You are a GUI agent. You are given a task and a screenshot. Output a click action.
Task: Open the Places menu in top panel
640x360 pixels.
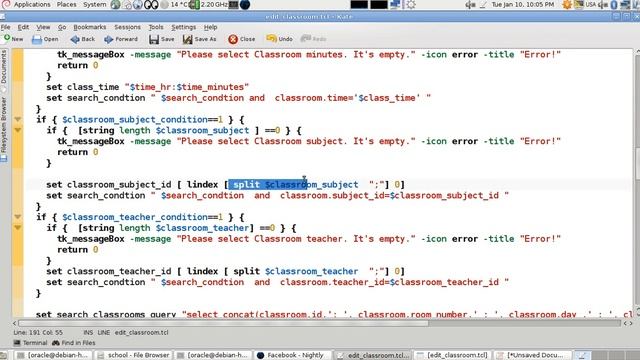click(x=67, y=4)
